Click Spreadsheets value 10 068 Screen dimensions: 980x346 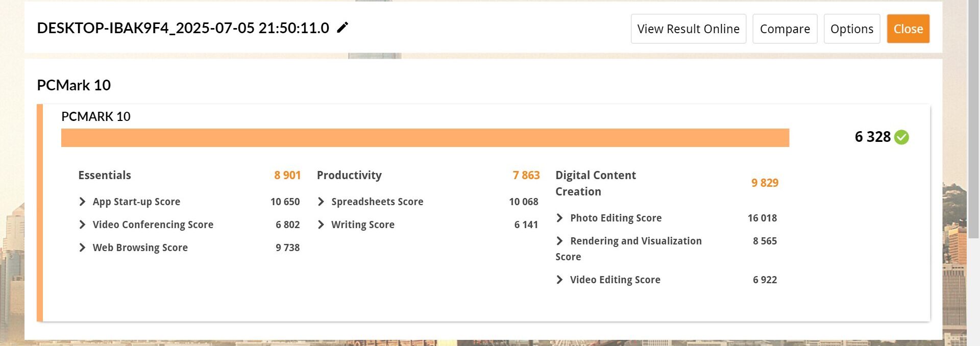pyautogui.click(x=524, y=202)
